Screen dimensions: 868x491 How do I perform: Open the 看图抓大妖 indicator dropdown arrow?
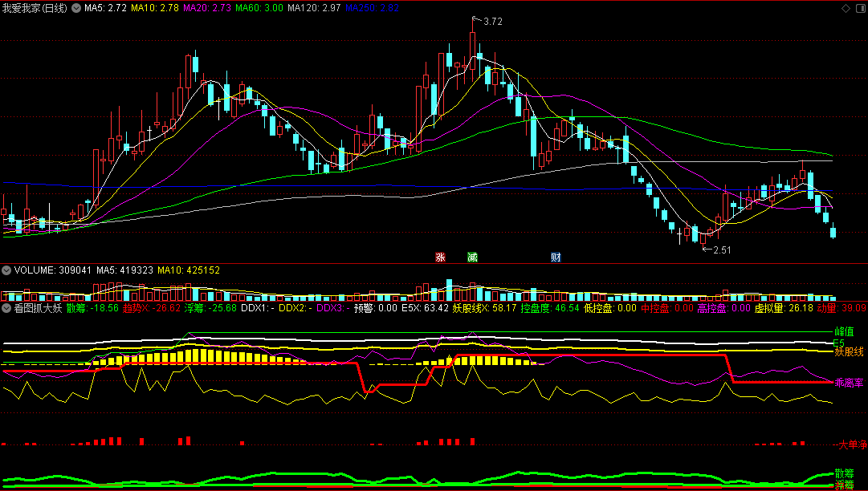click(6, 308)
